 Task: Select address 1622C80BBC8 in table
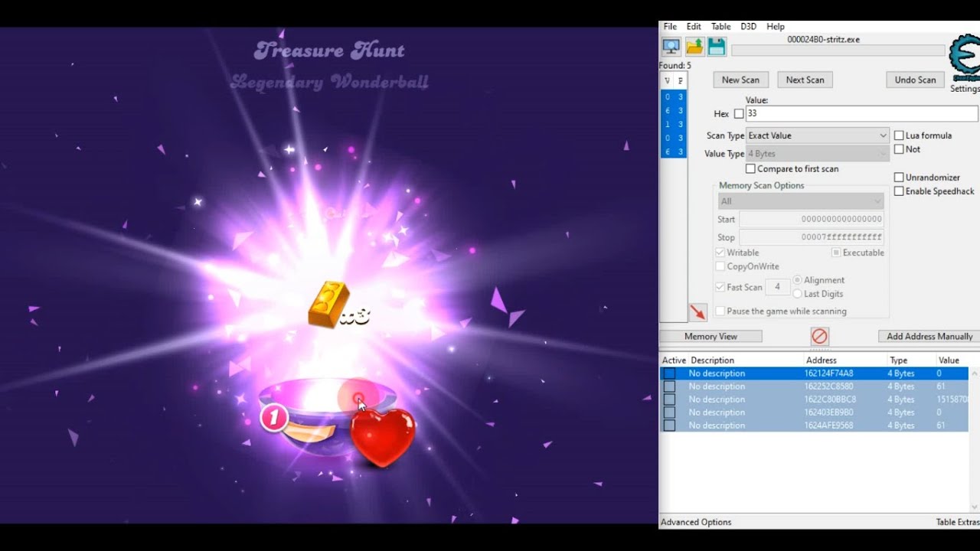pos(830,399)
